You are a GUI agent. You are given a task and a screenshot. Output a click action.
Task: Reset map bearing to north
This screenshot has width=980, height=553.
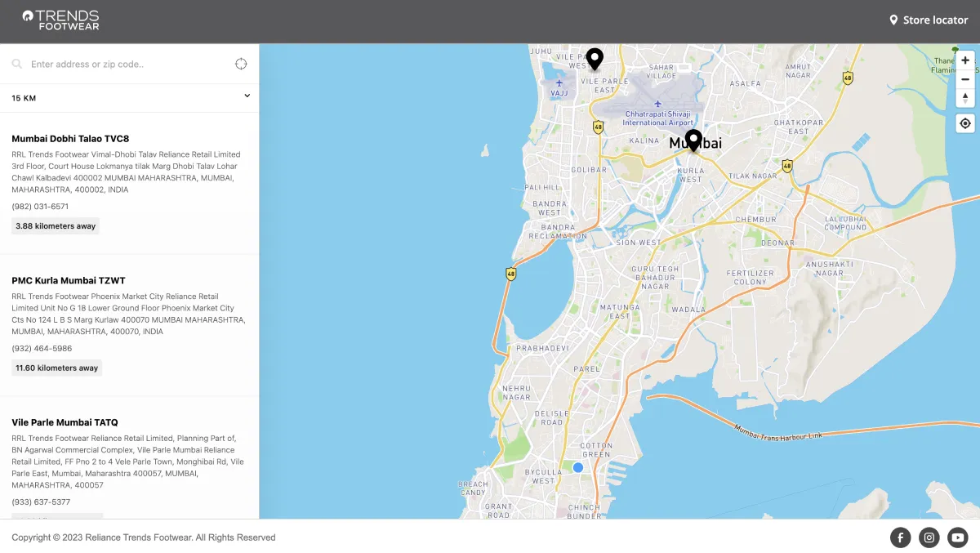click(965, 98)
